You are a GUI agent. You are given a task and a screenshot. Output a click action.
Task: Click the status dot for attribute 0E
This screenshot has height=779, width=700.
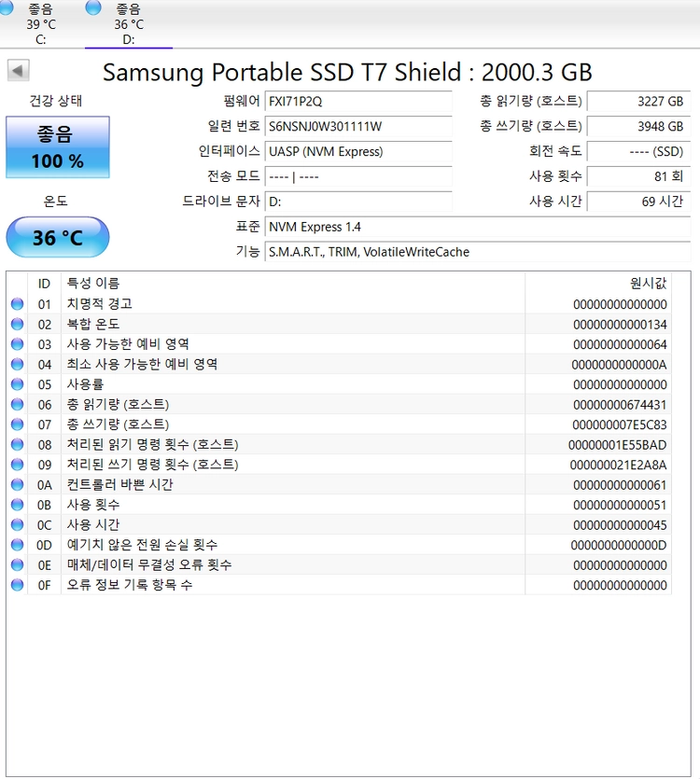18,564
